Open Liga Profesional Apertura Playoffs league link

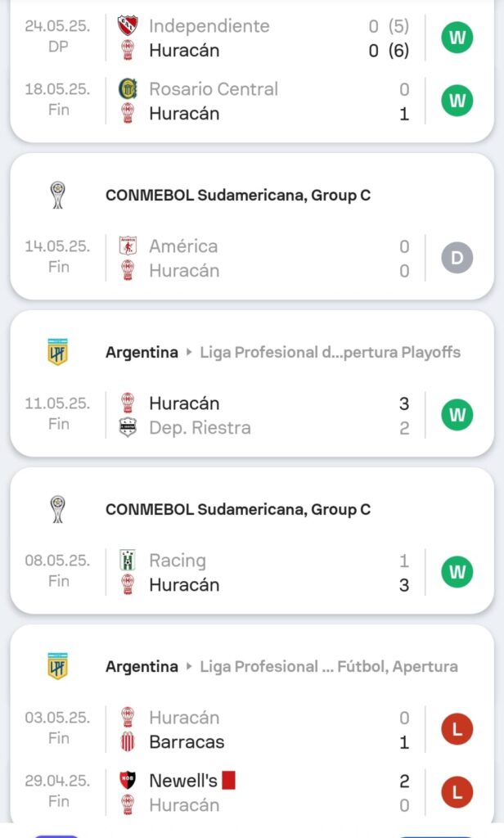[330, 353]
